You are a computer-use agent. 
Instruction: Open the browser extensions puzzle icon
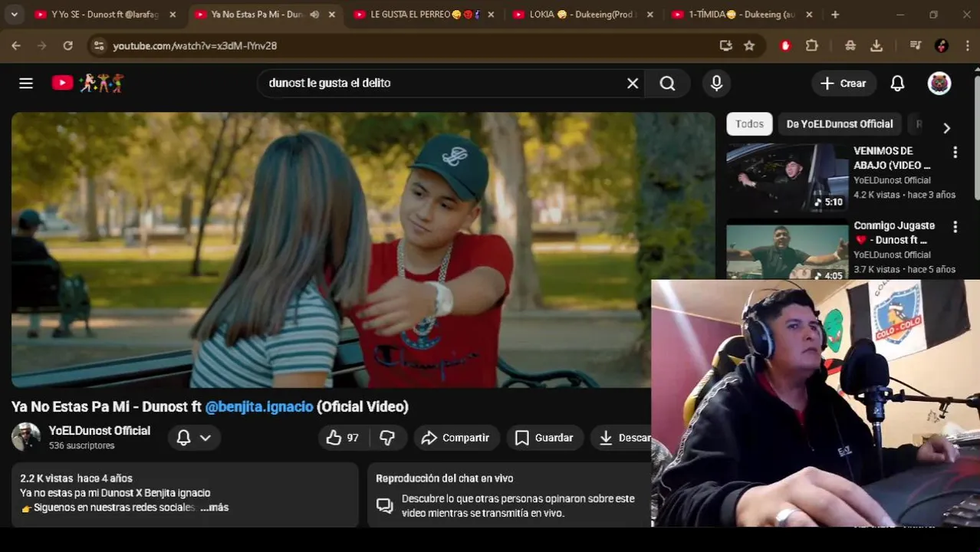[x=811, y=46]
